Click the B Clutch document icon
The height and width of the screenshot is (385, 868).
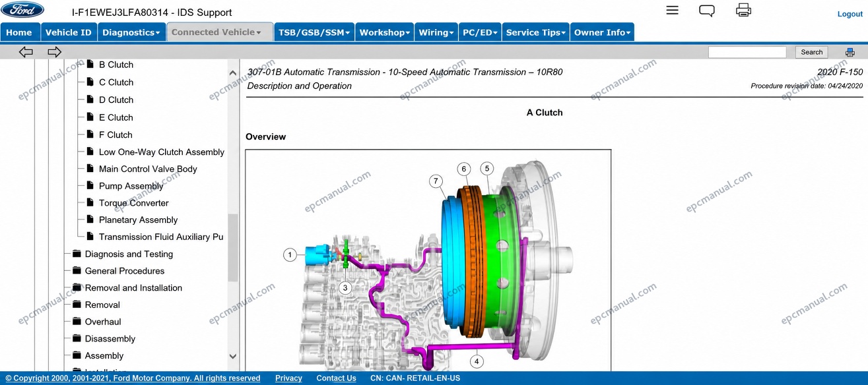[x=90, y=64]
